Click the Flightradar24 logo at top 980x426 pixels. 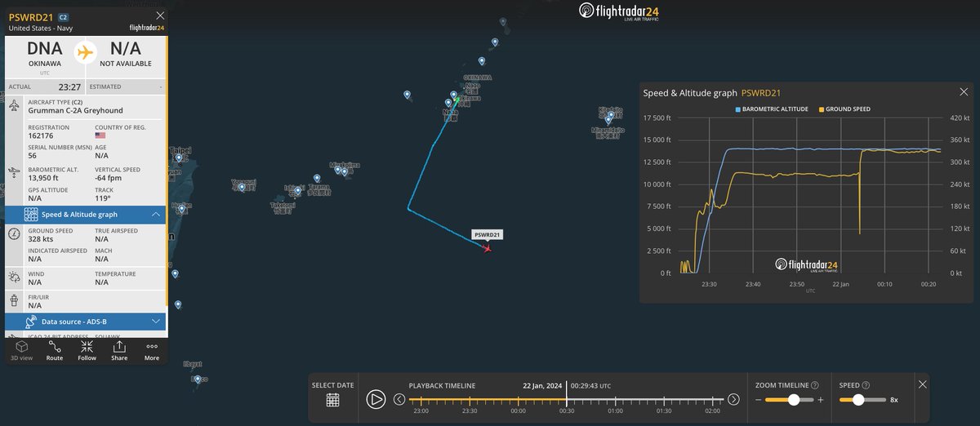pyautogui.click(x=619, y=11)
